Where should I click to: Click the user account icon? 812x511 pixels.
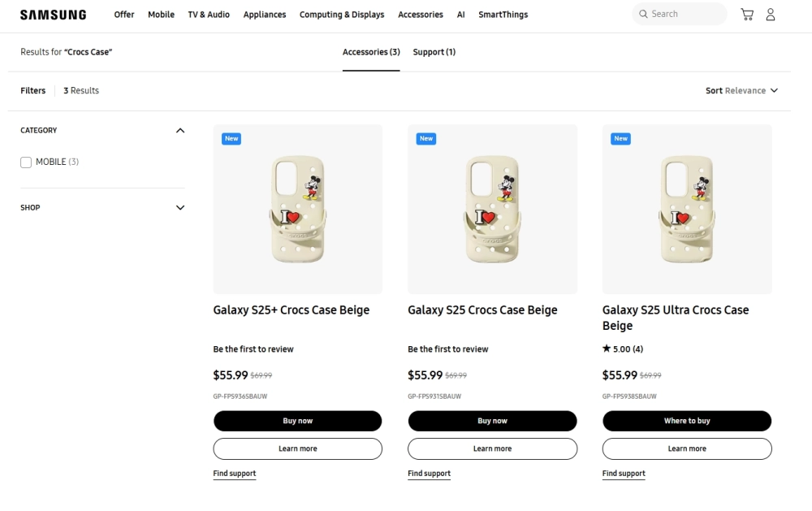pos(771,15)
